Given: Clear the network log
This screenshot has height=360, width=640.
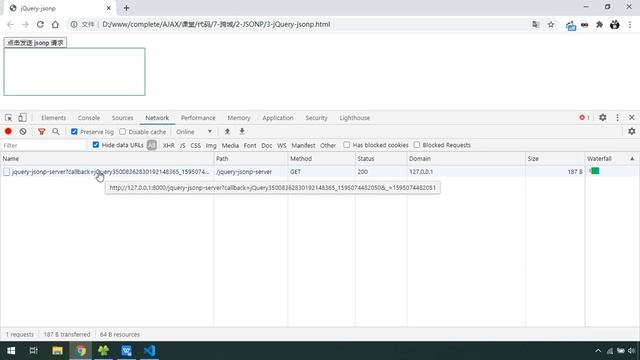Looking at the screenshot, I should [x=23, y=131].
